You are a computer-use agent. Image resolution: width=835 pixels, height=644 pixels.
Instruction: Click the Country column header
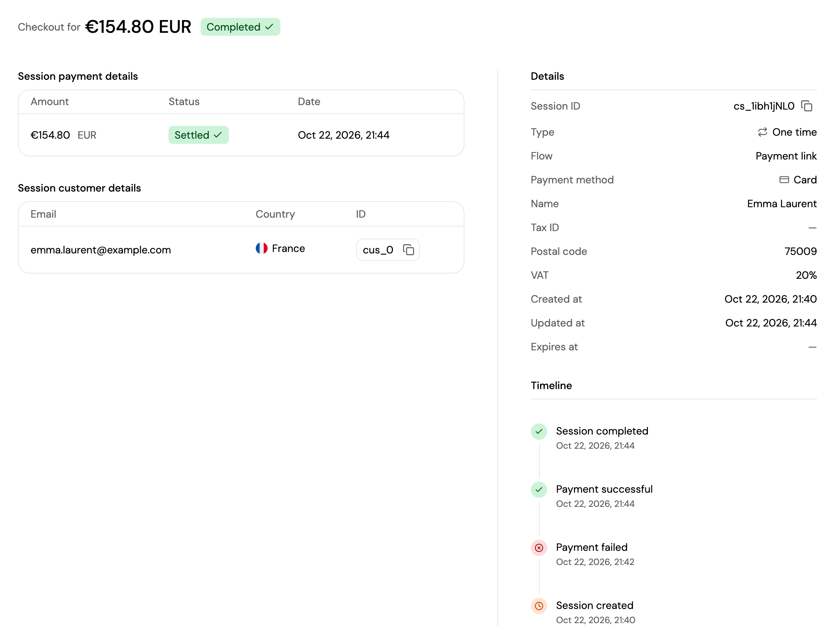point(275,214)
